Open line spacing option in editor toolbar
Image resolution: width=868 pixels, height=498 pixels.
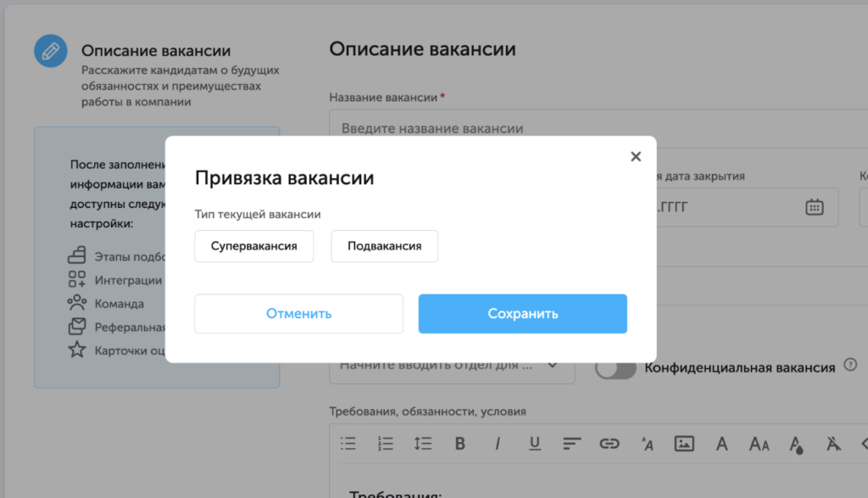pyautogui.click(x=422, y=443)
